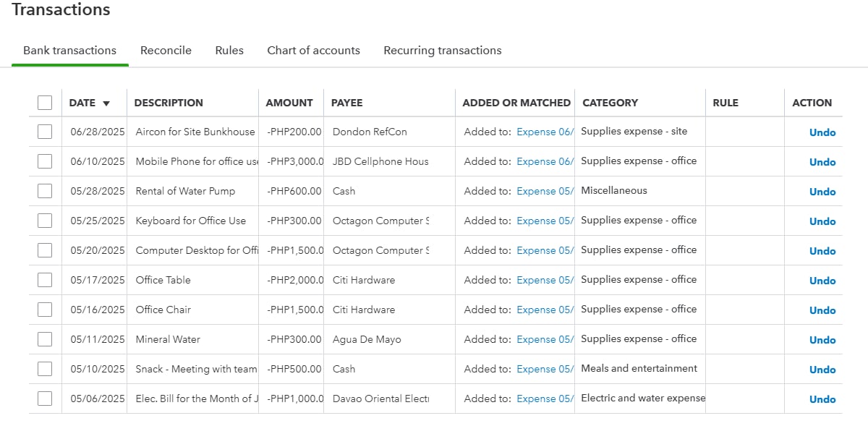Viewport: 868px width, 426px height.
Task: Switch to the Rules tab
Action: pos(229,51)
